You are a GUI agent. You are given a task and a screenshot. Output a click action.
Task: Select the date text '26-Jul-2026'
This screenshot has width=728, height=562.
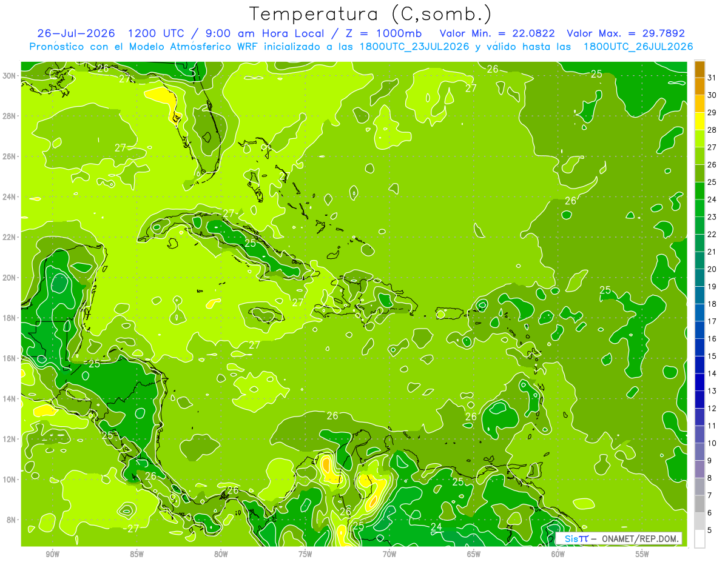(76, 33)
